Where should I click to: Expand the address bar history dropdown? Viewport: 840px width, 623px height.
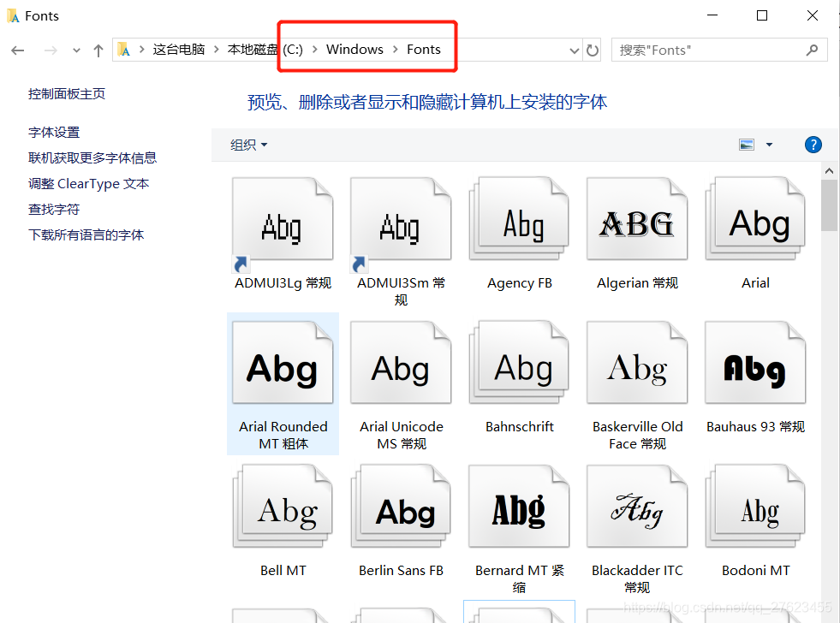pyautogui.click(x=575, y=50)
